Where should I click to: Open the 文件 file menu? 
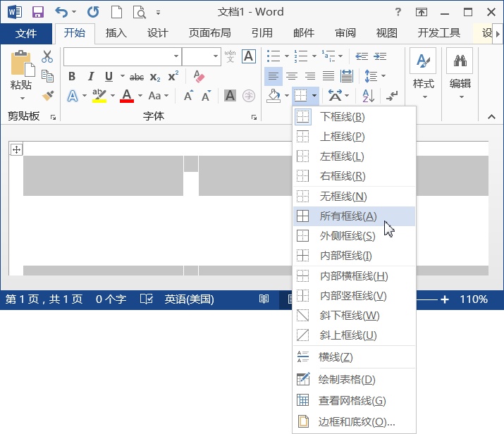pos(26,33)
